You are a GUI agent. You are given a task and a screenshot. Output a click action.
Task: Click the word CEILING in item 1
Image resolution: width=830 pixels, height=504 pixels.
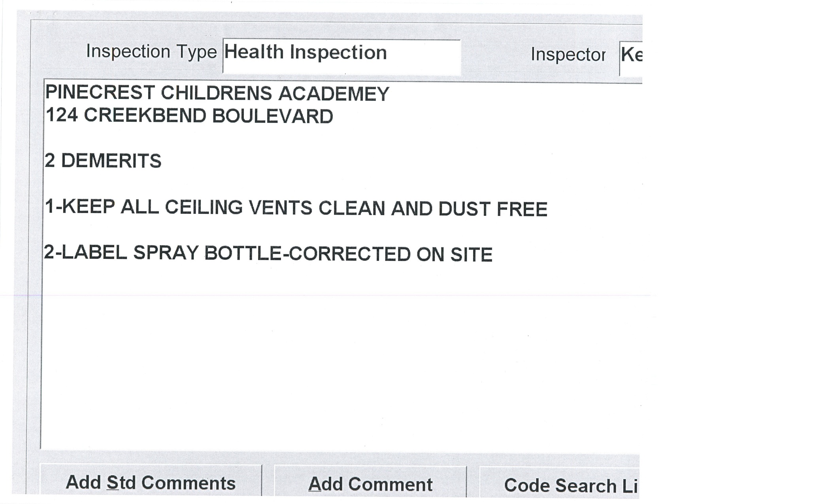204,208
